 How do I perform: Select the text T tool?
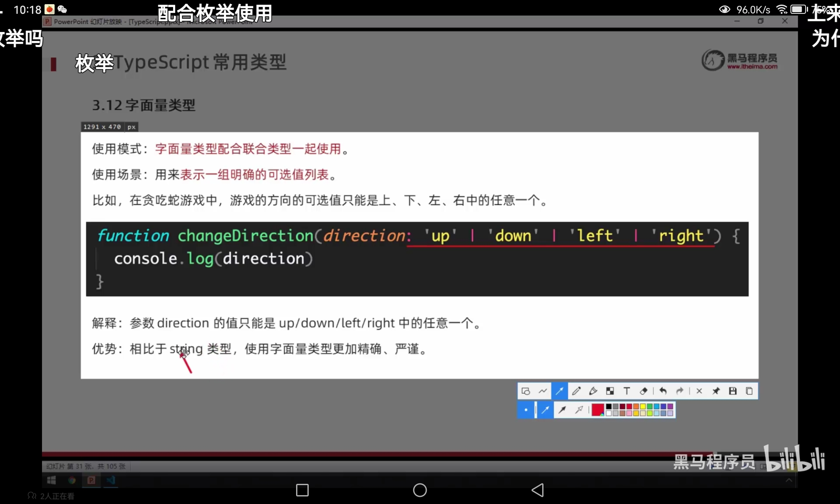pos(627,391)
